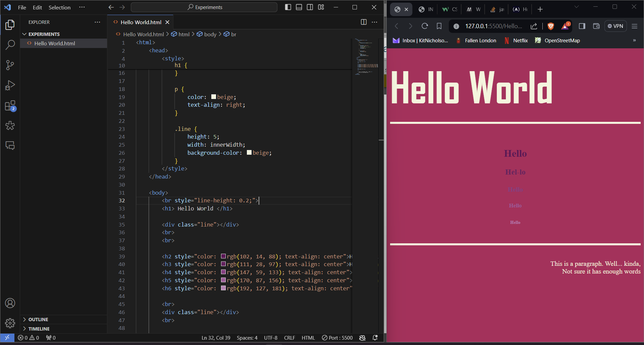Collapse the EXPERIMENTS folder section
The image size is (644, 345).
(x=64, y=34)
